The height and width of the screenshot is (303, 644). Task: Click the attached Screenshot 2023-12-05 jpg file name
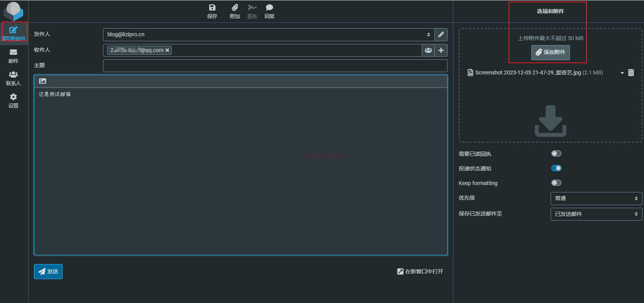[x=528, y=72]
